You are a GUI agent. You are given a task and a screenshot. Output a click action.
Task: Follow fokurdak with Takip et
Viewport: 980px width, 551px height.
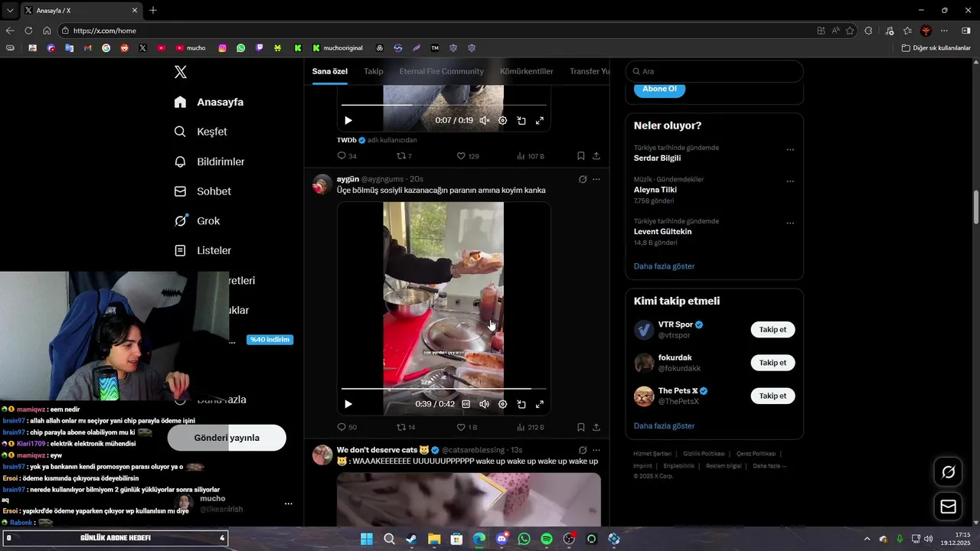point(773,363)
